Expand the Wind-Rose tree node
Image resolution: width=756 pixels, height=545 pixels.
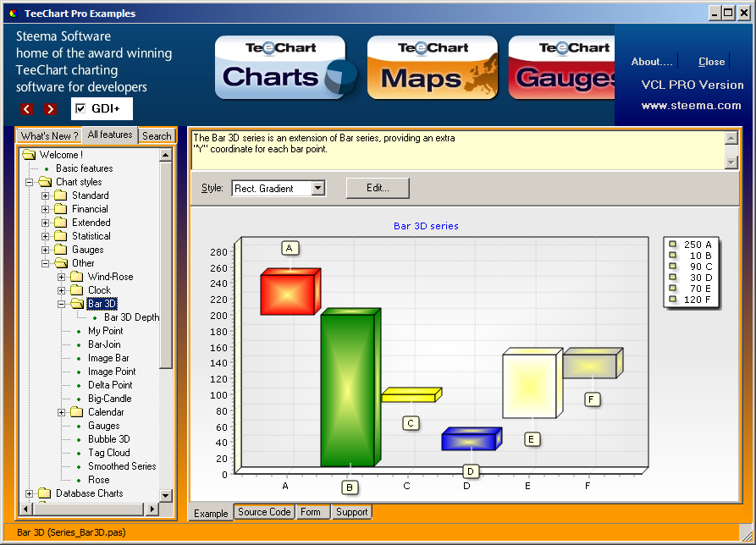[x=61, y=277]
